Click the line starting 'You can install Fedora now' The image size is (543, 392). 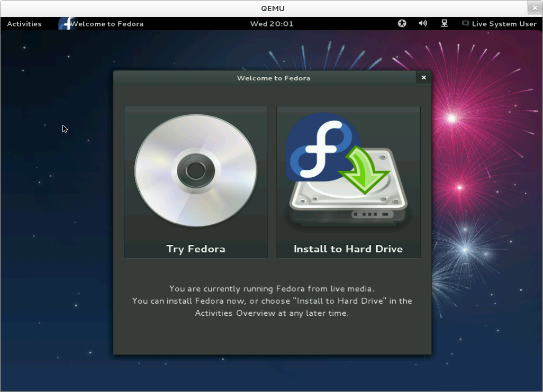pyautogui.click(x=272, y=301)
